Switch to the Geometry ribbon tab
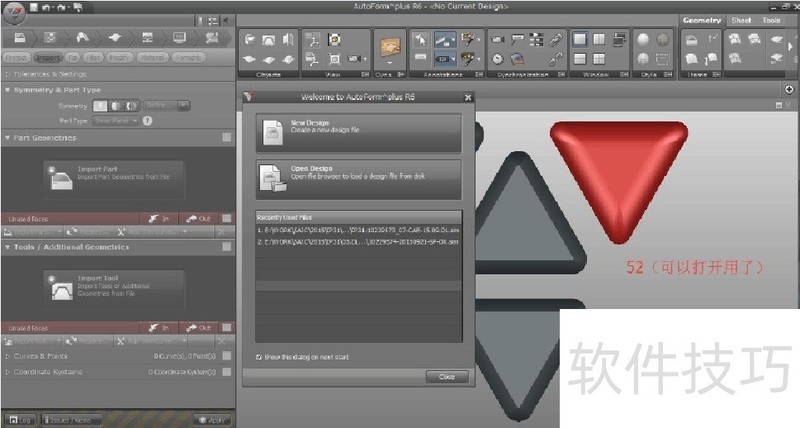This screenshot has height=428, width=800. click(702, 20)
